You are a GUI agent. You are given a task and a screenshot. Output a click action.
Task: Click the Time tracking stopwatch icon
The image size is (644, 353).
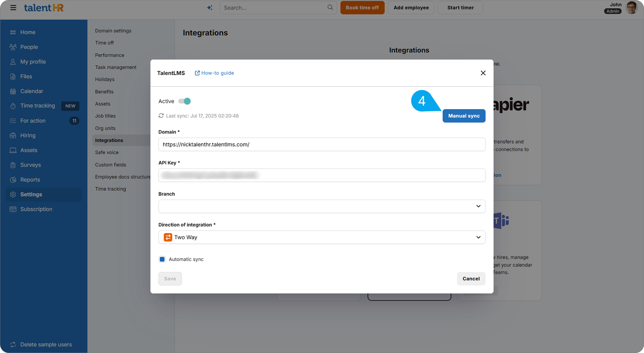[x=13, y=106]
